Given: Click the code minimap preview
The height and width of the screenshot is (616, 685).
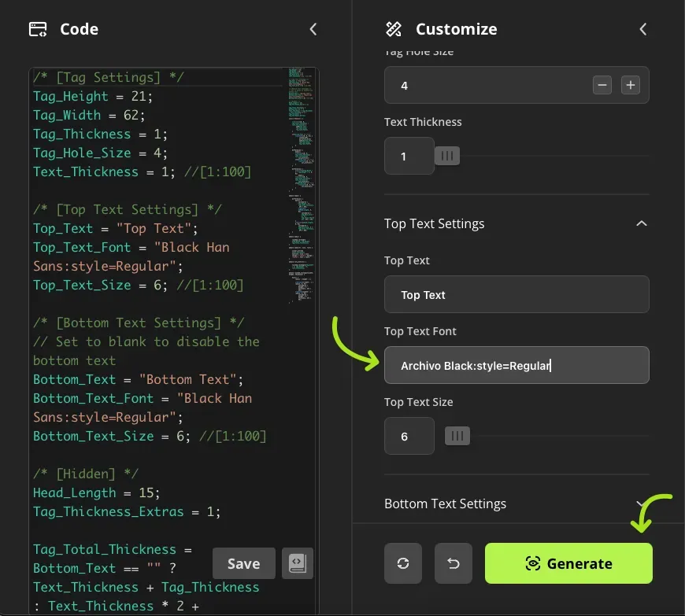Looking at the screenshot, I should (301, 184).
